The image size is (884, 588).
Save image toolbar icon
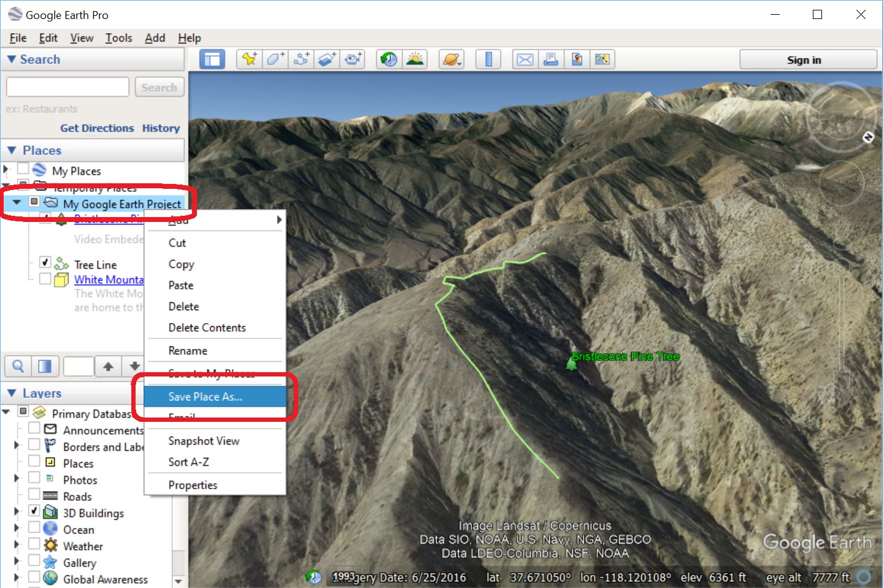(577, 59)
